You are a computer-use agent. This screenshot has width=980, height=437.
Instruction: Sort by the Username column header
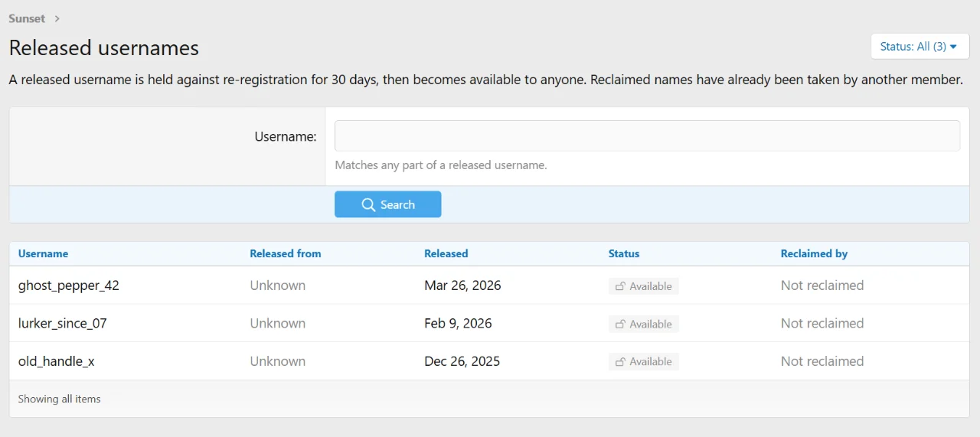point(43,253)
